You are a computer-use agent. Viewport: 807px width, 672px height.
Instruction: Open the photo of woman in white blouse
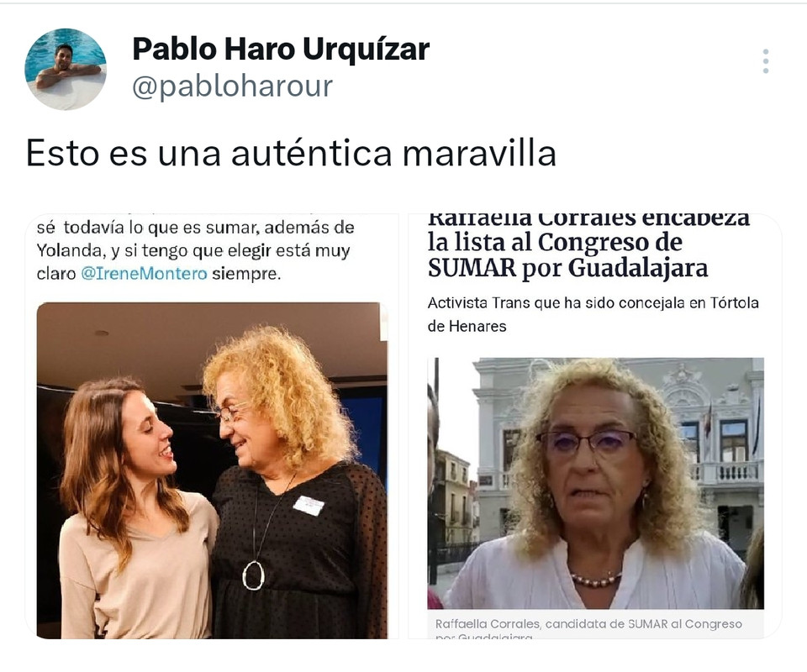click(595, 483)
